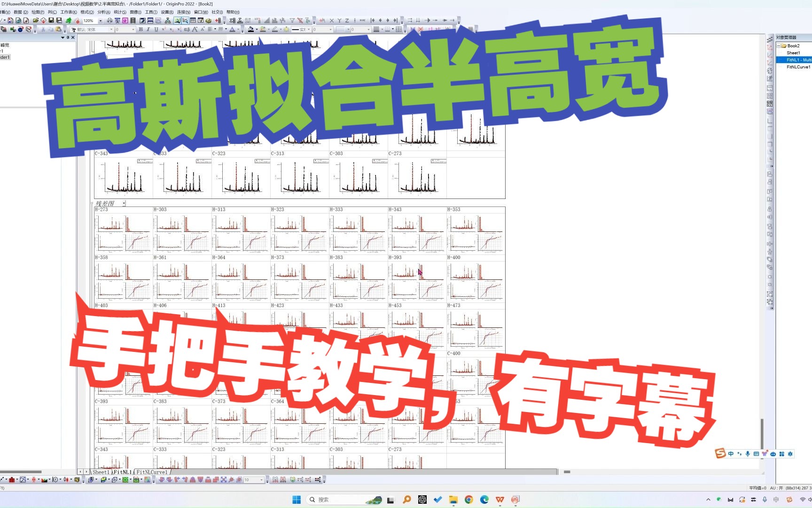812x508 pixels.
Task: Open H-273 residual plot thumbnail
Action: point(123,234)
